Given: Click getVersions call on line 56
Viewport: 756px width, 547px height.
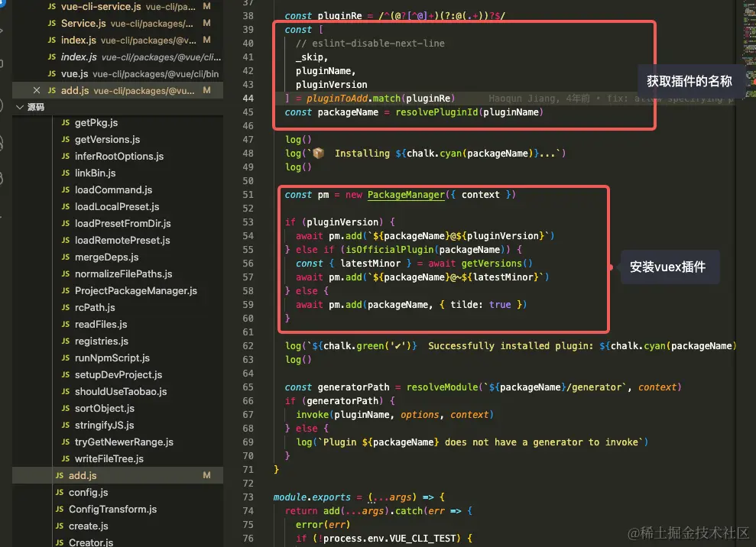Looking at the screenshot, I should click(x=492, y=264).
